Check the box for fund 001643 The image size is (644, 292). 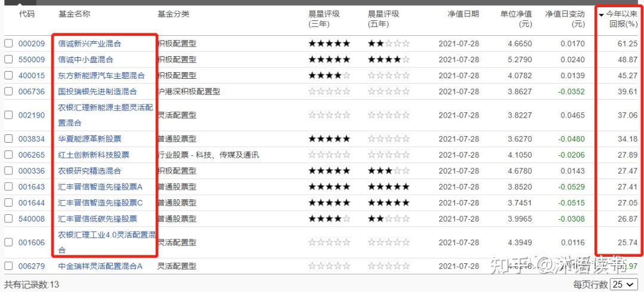pyautogui.click(x=8, y=187)
